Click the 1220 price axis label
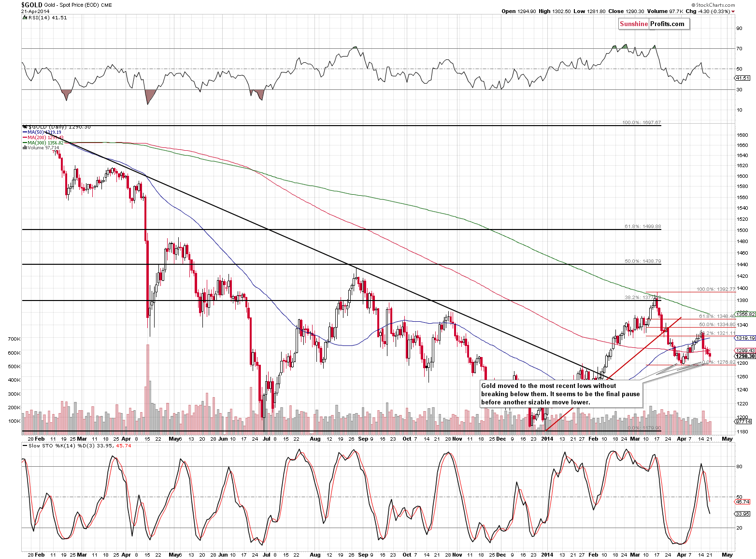The image size is (756, 559). (x=742, y=403)
